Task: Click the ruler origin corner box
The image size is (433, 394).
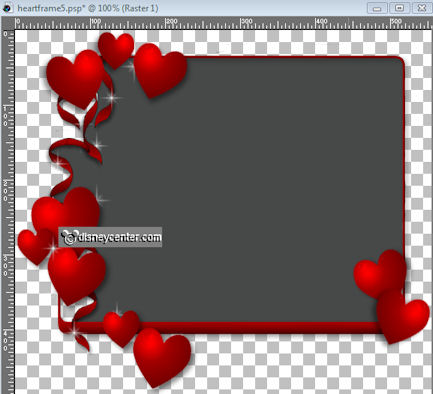Action: (8, 23)
